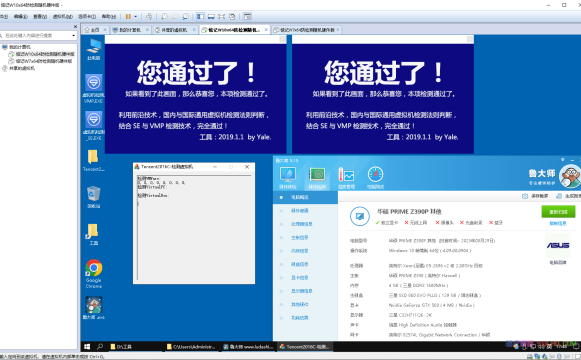Switch to the 我的计算机 tab
This screenshot has width=581, height=360.
129,30
